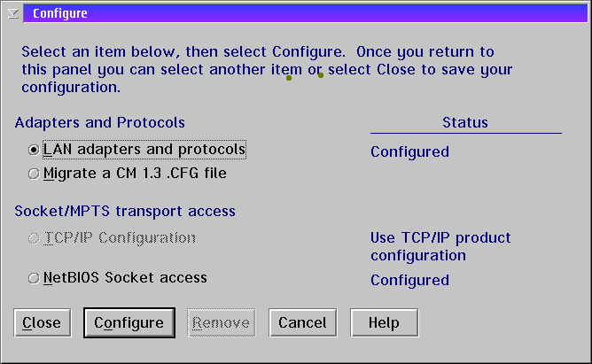Open the system menu icon in title bar
This screenshot has width=592, height=364.
[13, 13]
